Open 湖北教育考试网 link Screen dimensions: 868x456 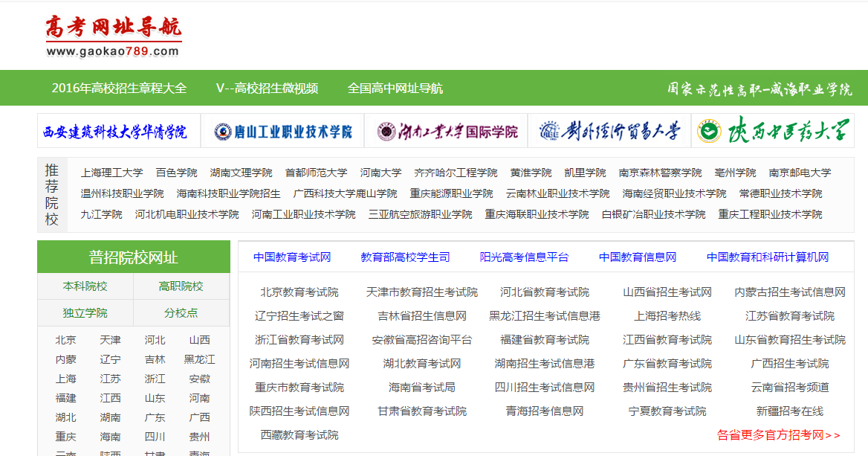422,364
